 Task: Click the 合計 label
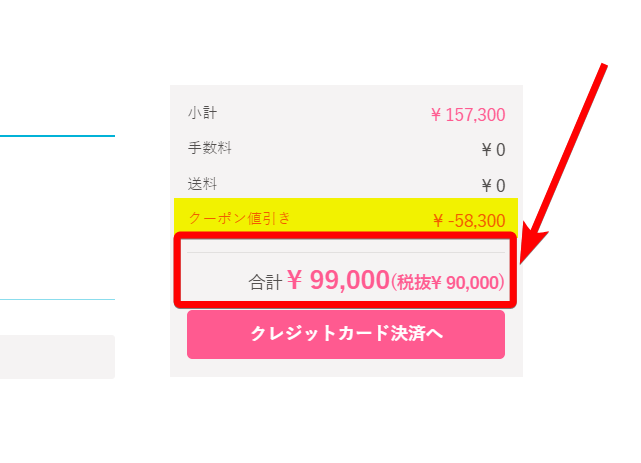click(x=266, y=283)
